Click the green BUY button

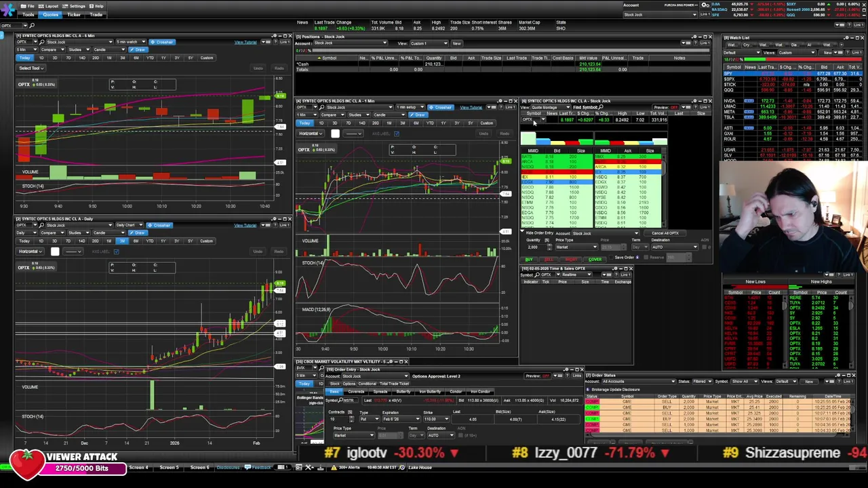pos(529,260)
